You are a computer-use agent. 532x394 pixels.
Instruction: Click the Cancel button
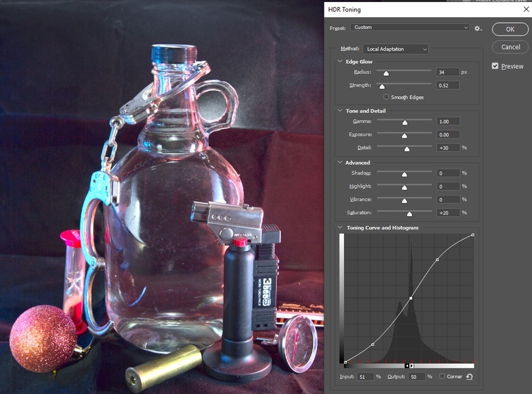click(x=511, y=47)
